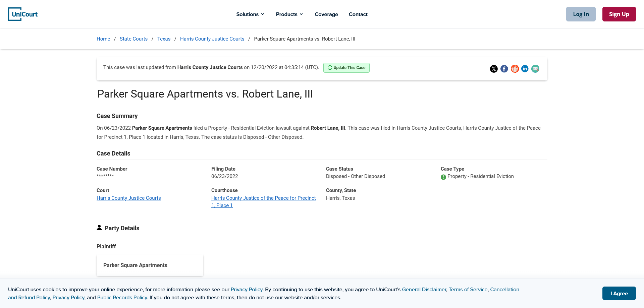Share case on Facebook icon
The width and height of the screenshot is (644, 308).
pyautogui.click(x=504, y=69)
